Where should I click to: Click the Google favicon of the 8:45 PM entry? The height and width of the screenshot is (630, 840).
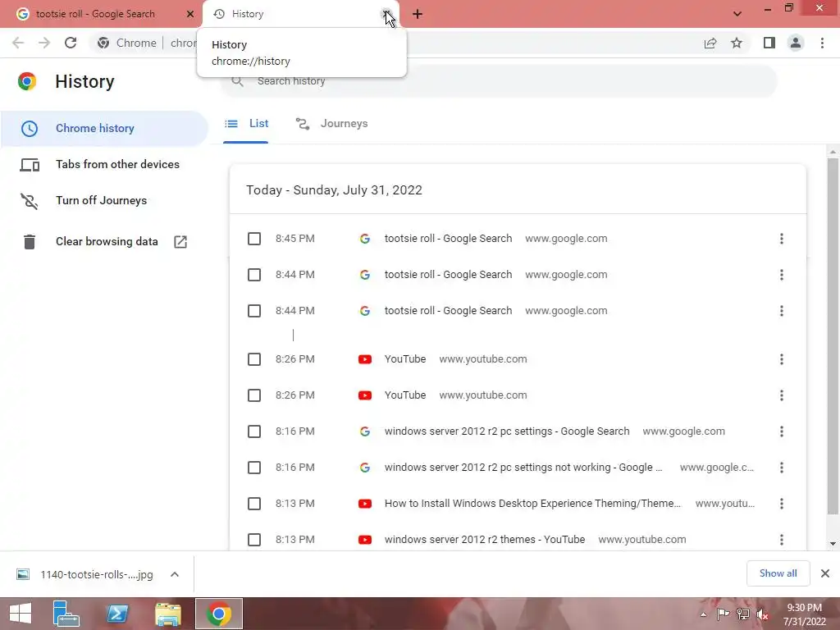coord(365,239)
